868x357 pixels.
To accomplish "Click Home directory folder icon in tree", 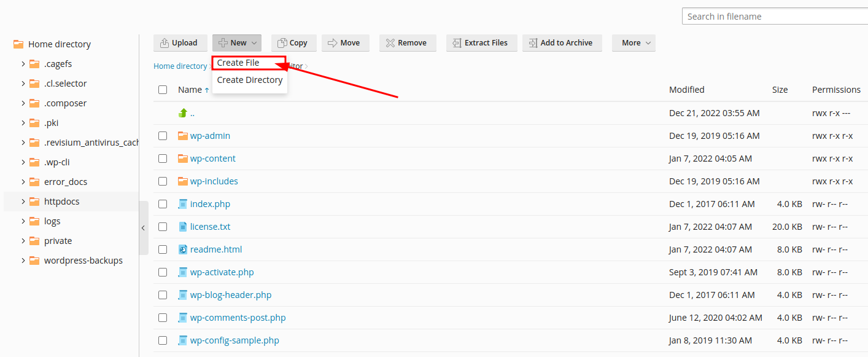I will click(x=18, y=44).
